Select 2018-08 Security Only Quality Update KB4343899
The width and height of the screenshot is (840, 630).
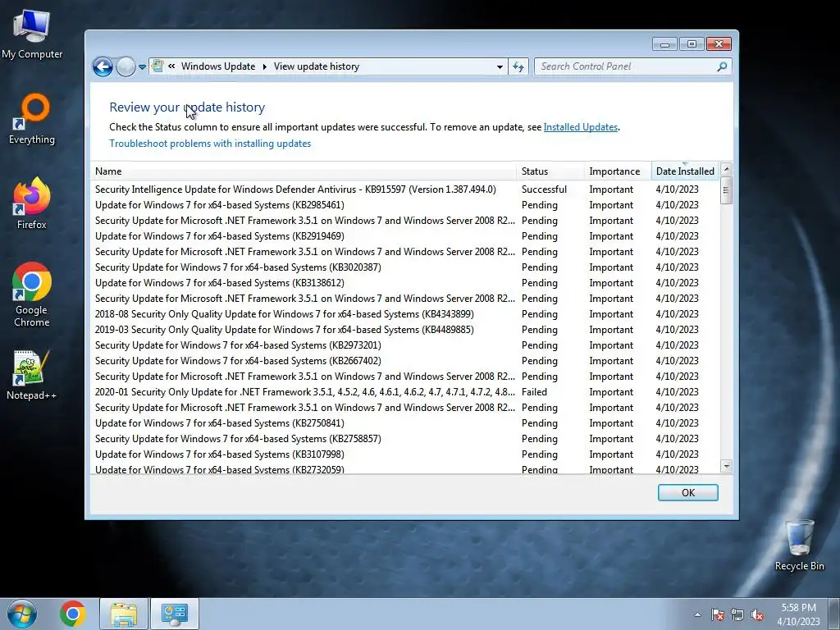click(x=405, y=314)
